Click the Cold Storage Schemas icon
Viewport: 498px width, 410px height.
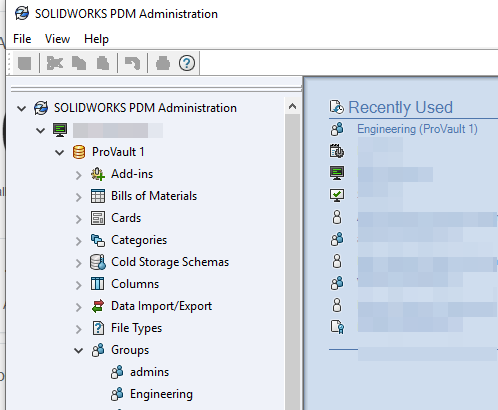pyautogui.click(x=98, y=262)
